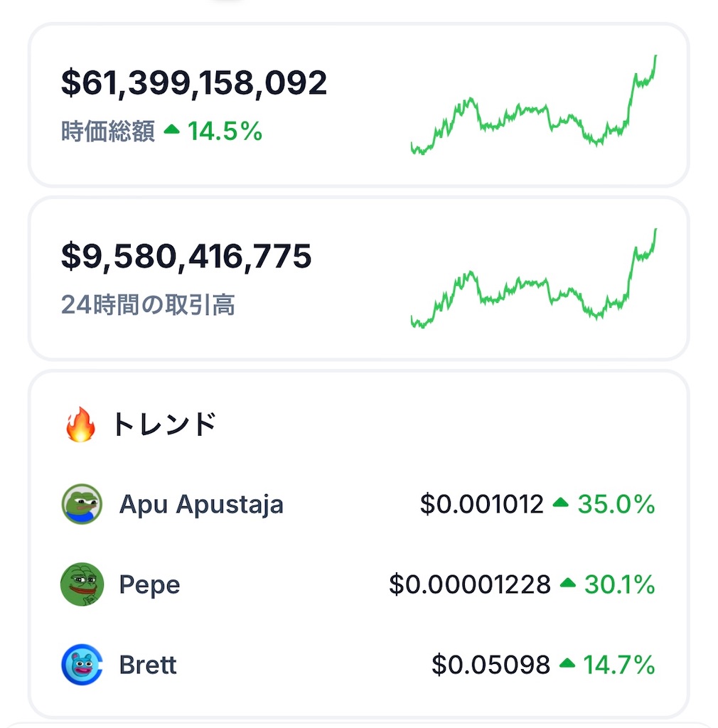Click Pepe's $0.00001228 price
The width and height of the screenshot is (718, 728).
[470, 584]
